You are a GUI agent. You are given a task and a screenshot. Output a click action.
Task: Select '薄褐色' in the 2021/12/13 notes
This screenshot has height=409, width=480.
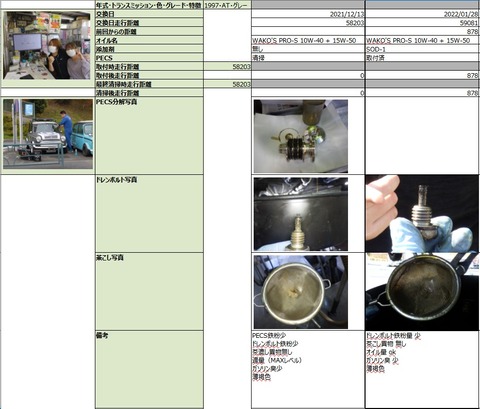261,377
